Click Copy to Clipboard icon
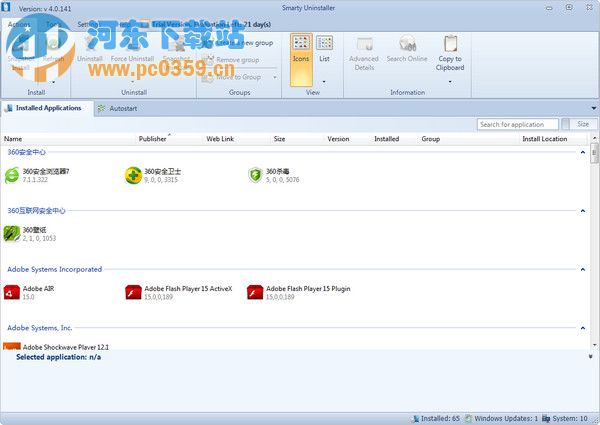600x425 pixels. coord(450,44)
